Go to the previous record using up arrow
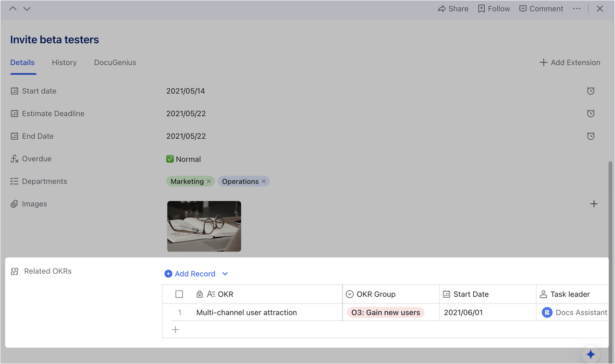 click(x=13, y=9)
